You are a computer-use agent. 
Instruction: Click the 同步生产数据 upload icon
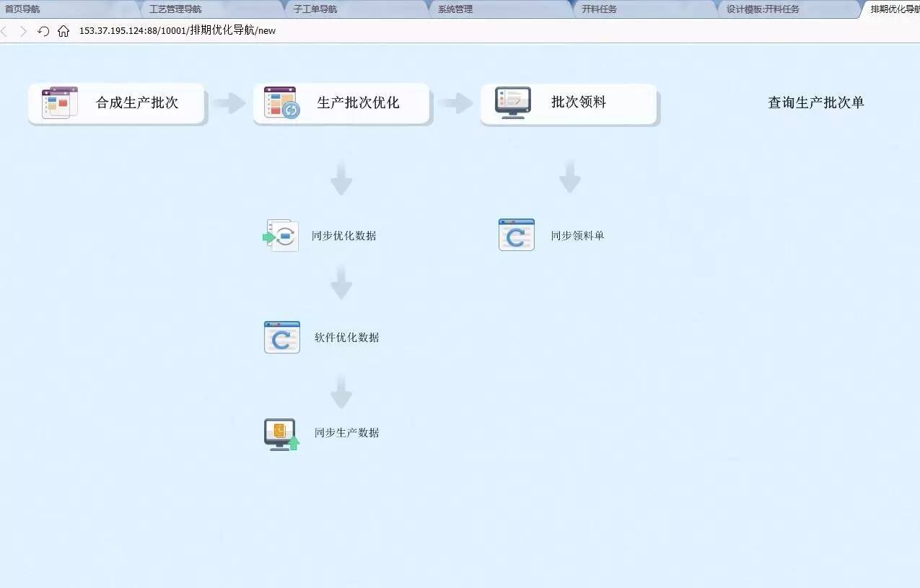[x=281, y=434]
